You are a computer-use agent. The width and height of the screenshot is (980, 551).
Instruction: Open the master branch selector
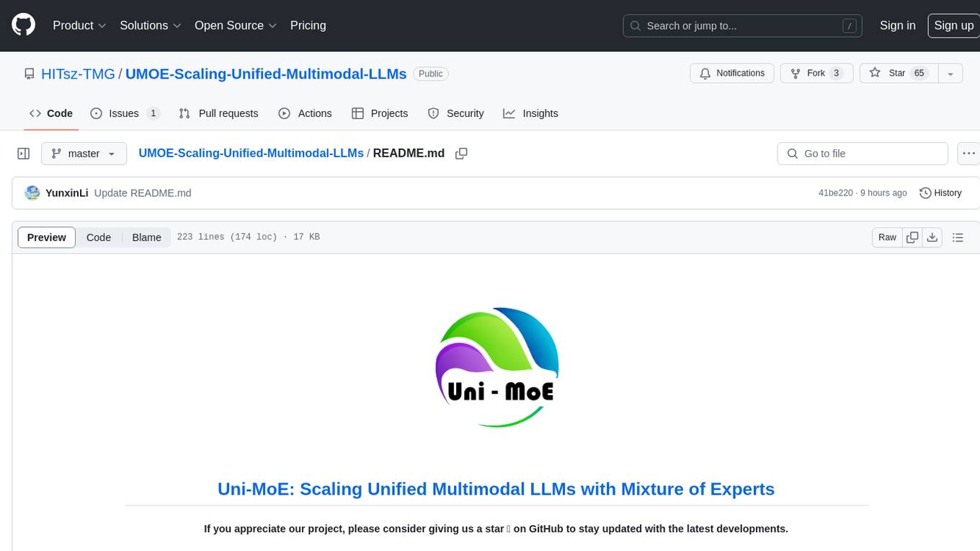[x=84, y=154]
